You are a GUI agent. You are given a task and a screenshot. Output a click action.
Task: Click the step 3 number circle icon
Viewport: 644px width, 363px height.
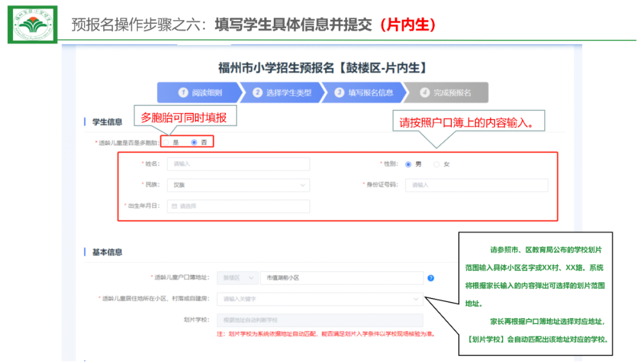[x=339, y=93]
